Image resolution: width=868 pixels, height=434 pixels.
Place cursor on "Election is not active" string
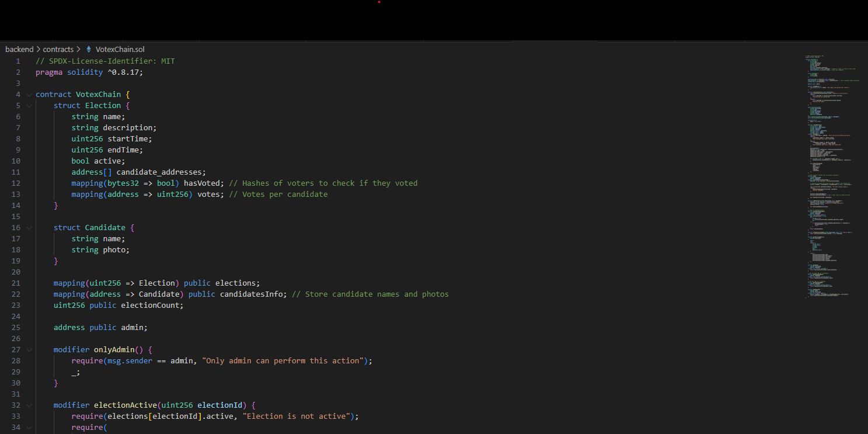296,416
